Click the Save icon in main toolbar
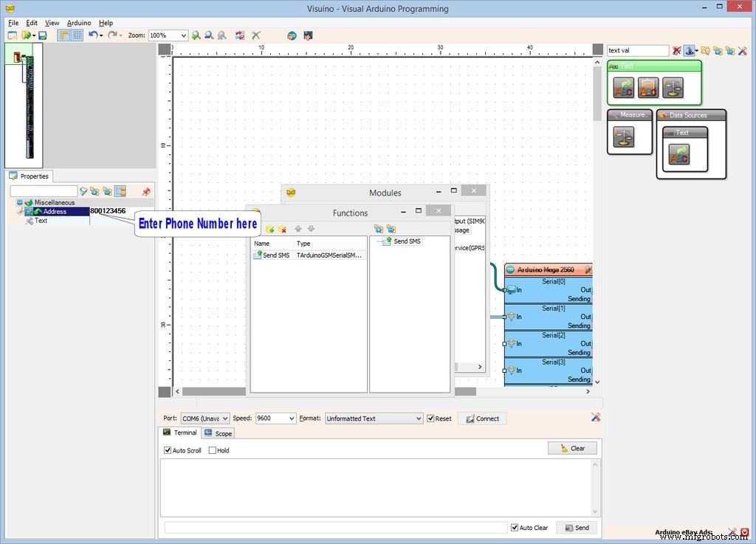 click(43, 35)
